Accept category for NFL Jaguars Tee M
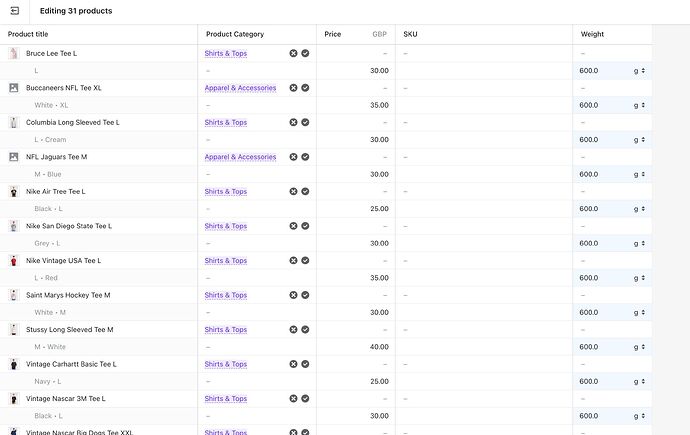Screen dimensions: 690x435 pyautogui.click(x=305, y=157)
